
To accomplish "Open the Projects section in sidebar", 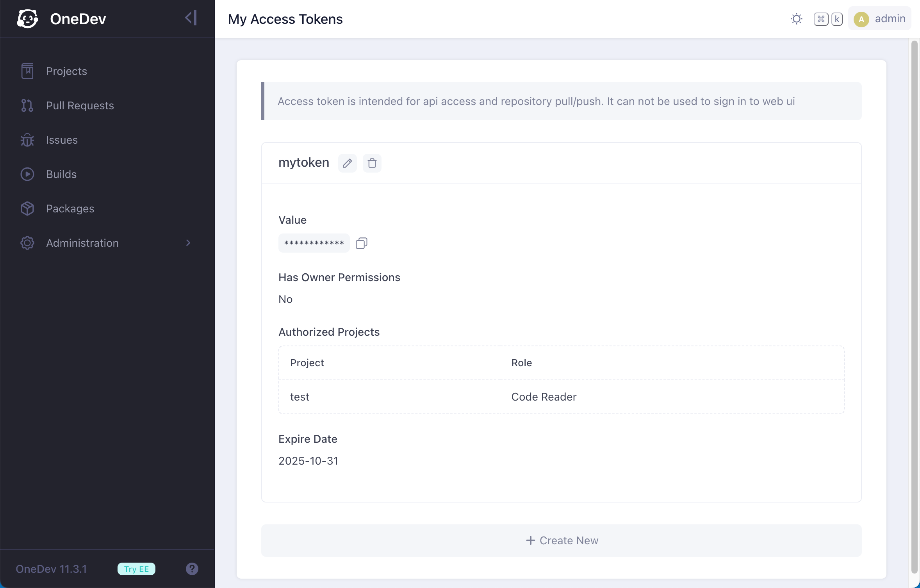I will click(66, 71).
